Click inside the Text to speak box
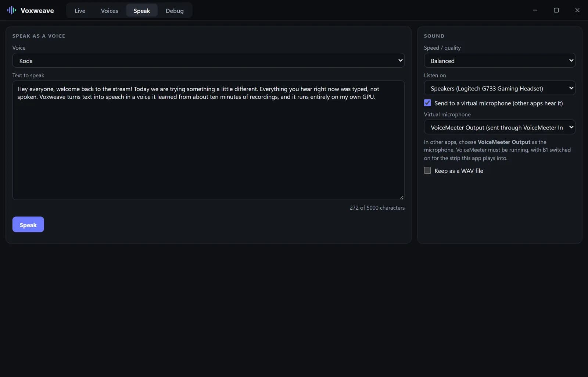The height and width of the screenshot is (377, 588). pos(208,140)
